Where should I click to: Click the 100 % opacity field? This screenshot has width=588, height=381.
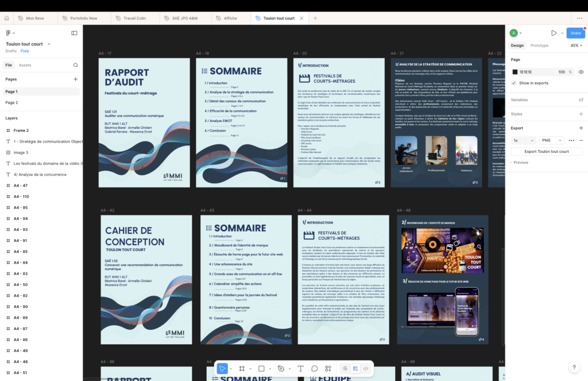pyautogui.click(x=564, y=72)
